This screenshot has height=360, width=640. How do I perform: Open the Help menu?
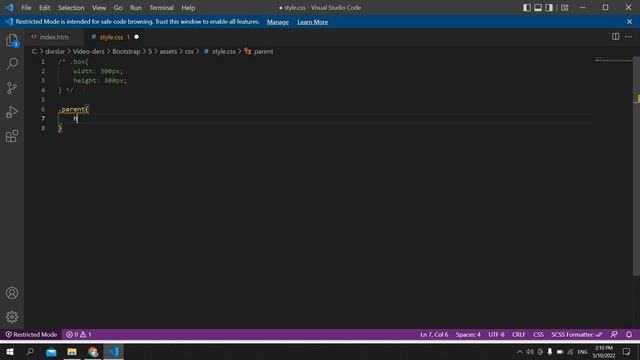point(188,8)
